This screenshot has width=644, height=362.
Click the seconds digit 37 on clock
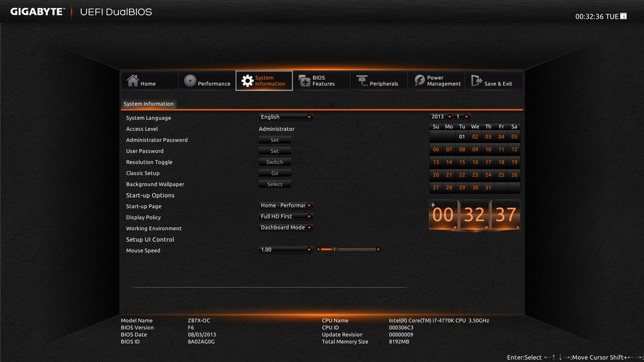(506, 215)
